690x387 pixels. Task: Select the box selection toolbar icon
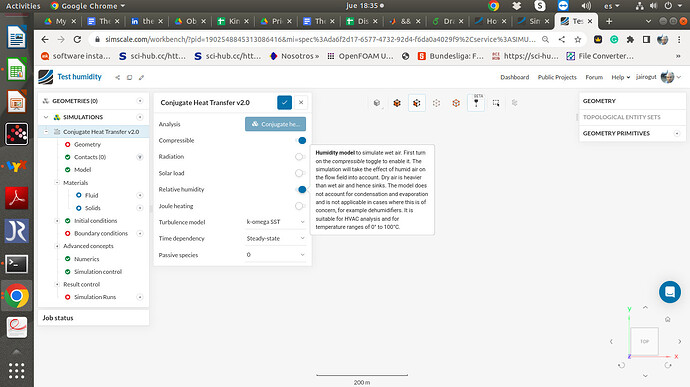(496, 103)
